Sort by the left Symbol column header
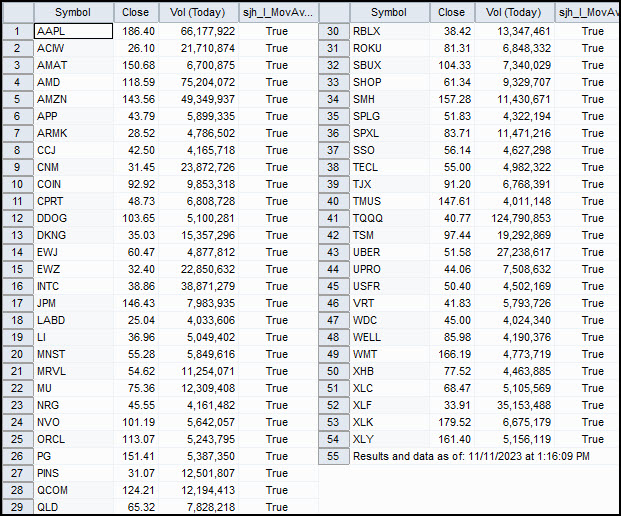Image resolution: width=621 pixels, height=516 pixels. pyautogui.click(x=74, y=13)
